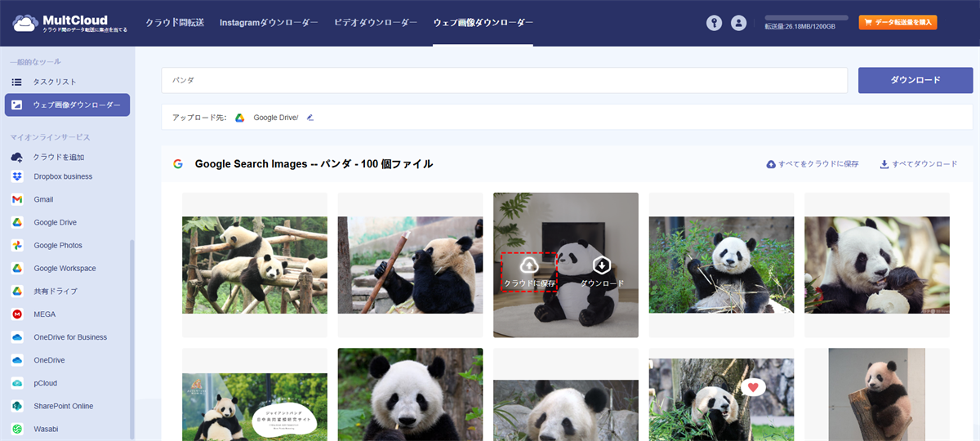Click the アップロード先 label
980x441 pixels.
tap(199, 118)
